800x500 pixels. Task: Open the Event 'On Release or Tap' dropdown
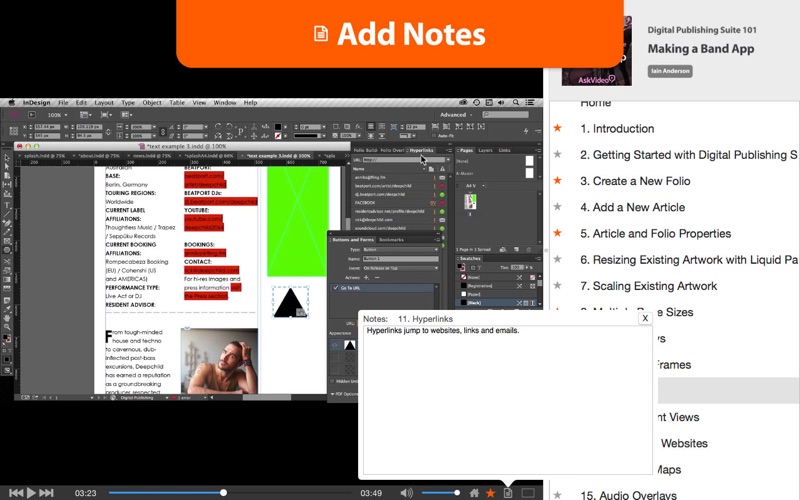tap(400, 268)
